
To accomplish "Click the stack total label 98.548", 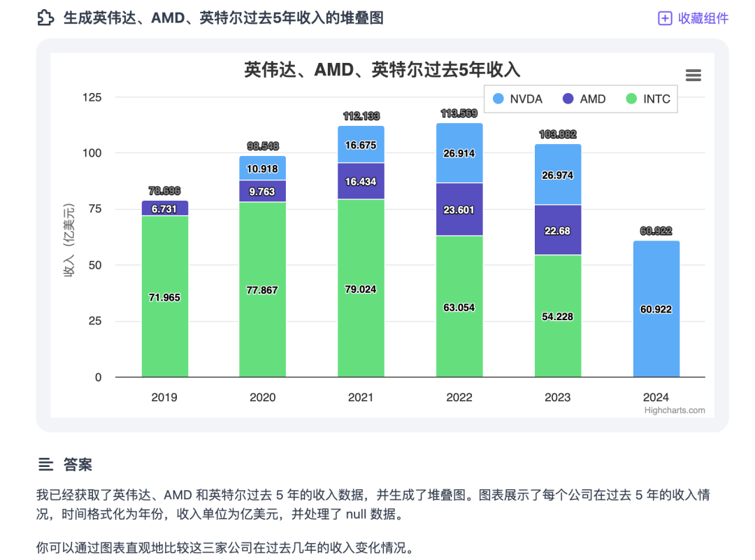I will [x=263, y=146].
